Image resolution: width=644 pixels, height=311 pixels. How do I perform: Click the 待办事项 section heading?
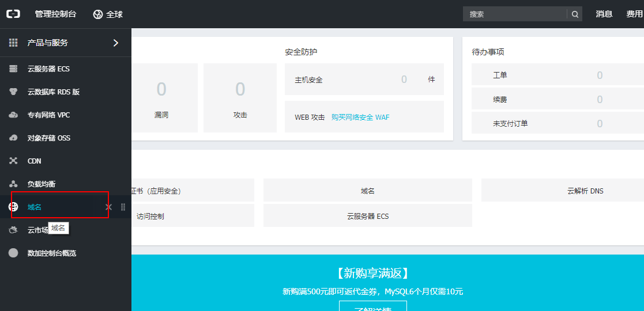(488, 52)
